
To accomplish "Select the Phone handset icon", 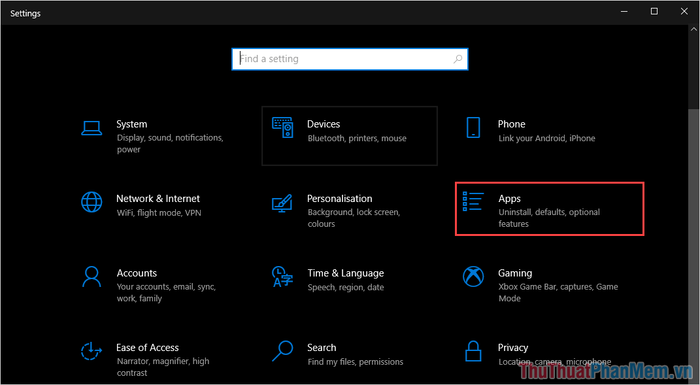I will [x=473, y=128].
